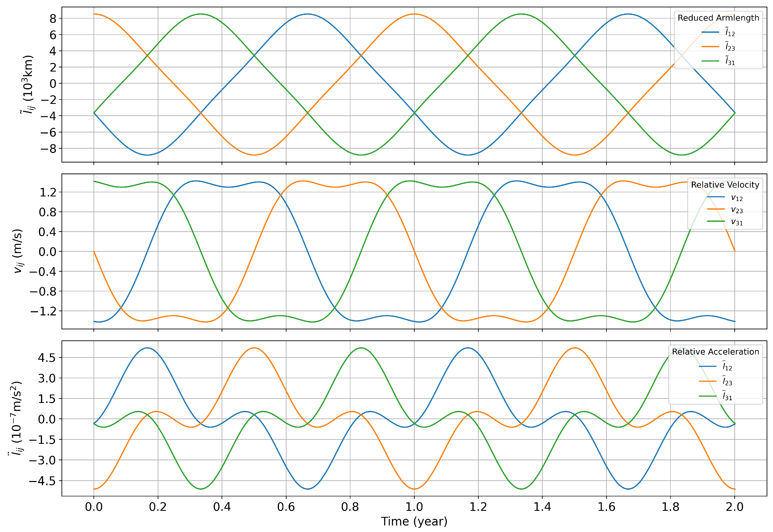Viewport: 773px width, 532px height.
Task: Click the x-axis tick label 0.2
Action: tap(158, 507)
